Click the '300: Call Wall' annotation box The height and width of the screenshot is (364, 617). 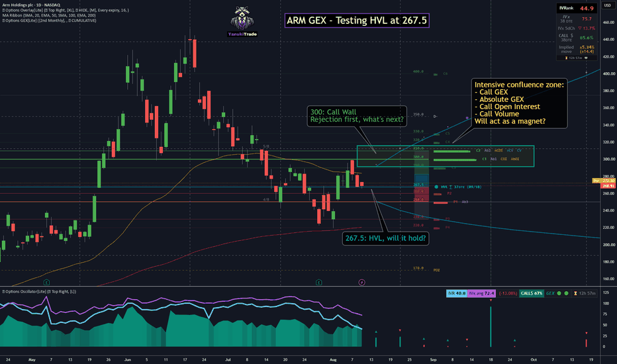coord(357,116)
